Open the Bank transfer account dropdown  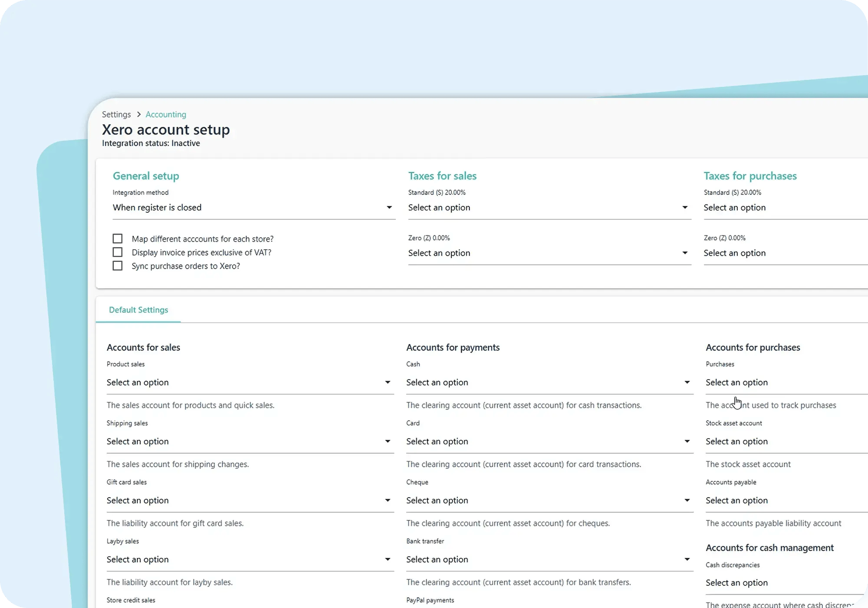point(687,559)
